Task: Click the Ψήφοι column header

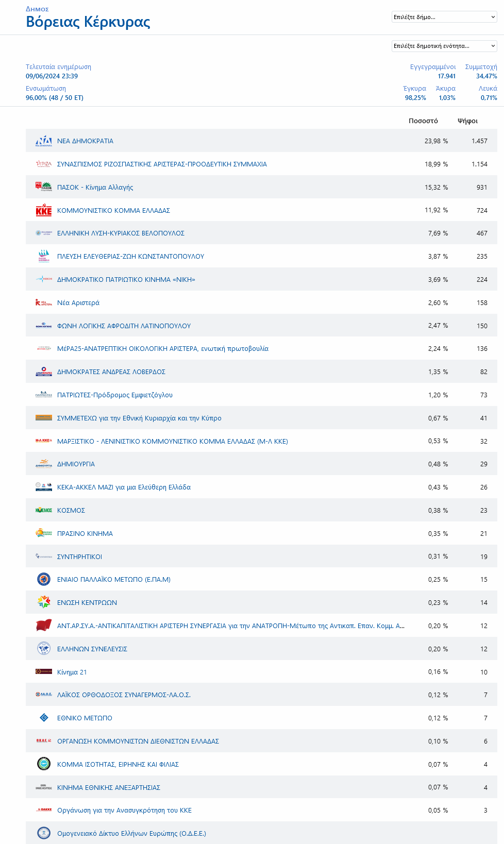Action: (467, 121)
